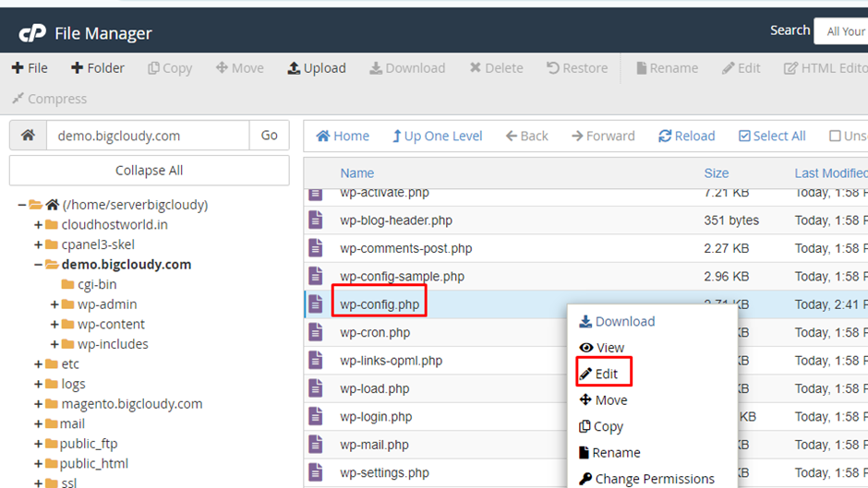
Task: Click the cPanel logo icon
Action: pos(32,33)
